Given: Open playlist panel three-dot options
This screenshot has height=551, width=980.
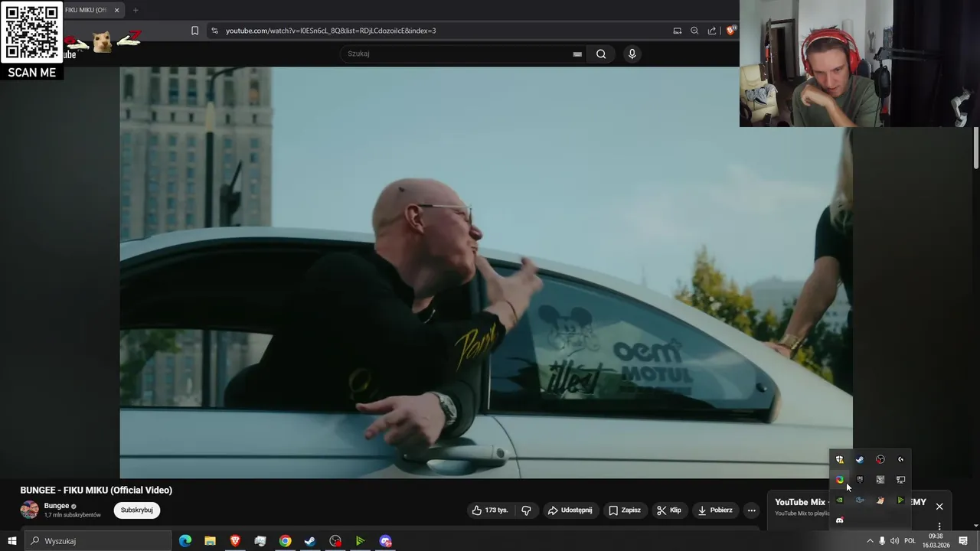Looking at the screenshot, I should pyautogui.click(x=939, y=527).
